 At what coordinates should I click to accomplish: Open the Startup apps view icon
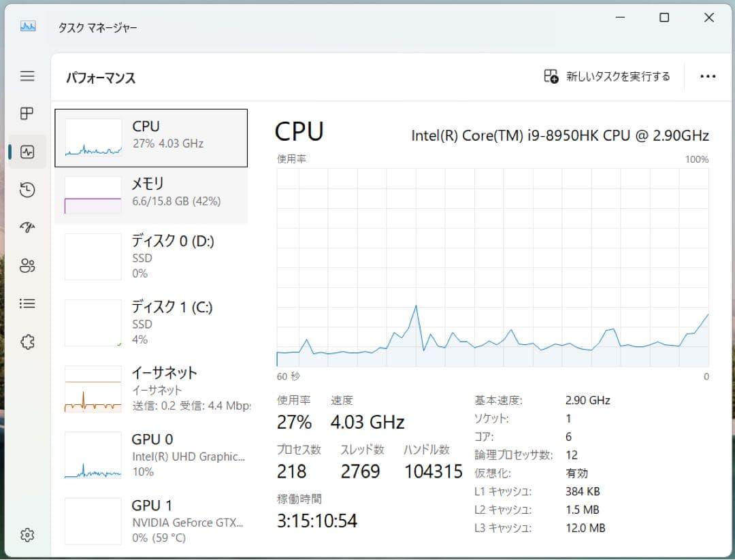pos(27,228)
